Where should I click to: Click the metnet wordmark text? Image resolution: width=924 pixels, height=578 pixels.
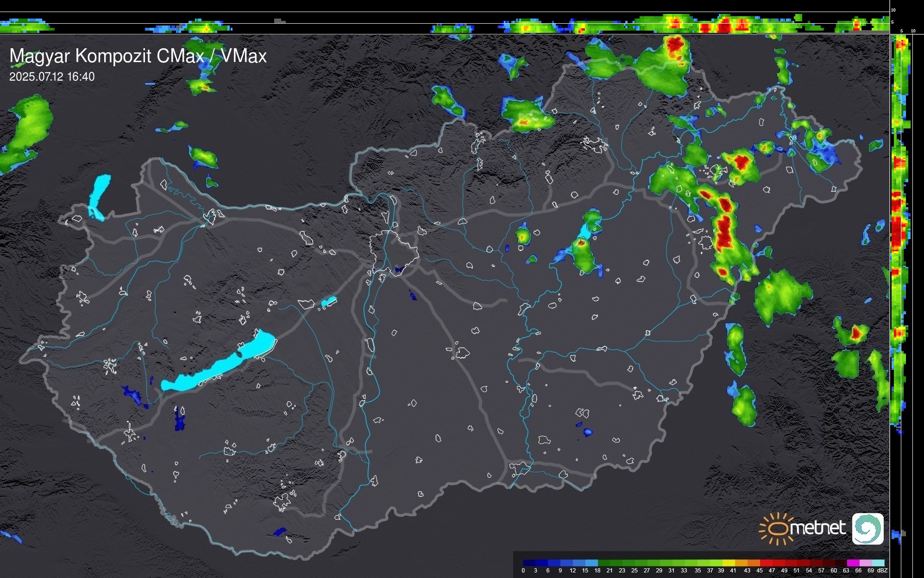click(817, 528)
